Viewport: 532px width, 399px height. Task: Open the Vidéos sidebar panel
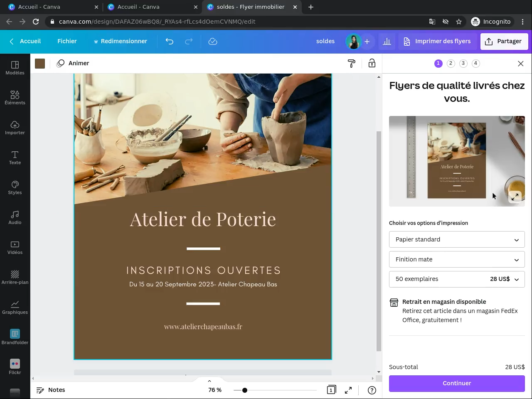[x=15, y=247]
